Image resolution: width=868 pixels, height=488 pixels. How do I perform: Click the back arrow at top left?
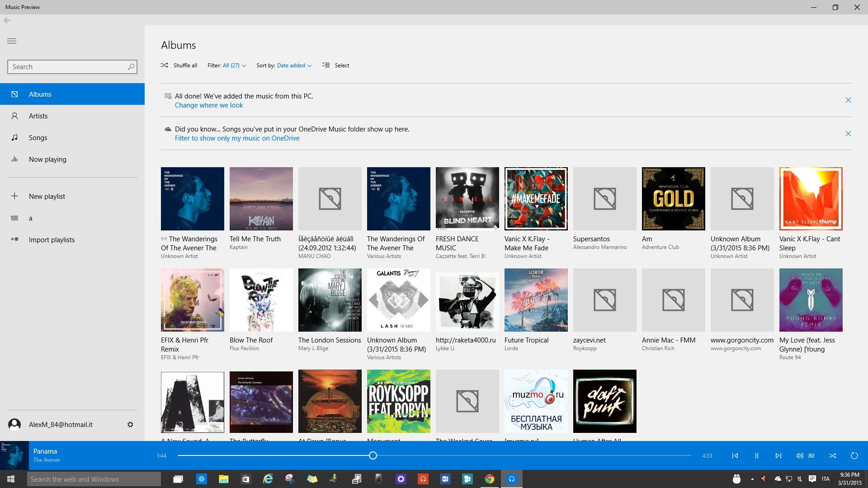coord(7,20)
